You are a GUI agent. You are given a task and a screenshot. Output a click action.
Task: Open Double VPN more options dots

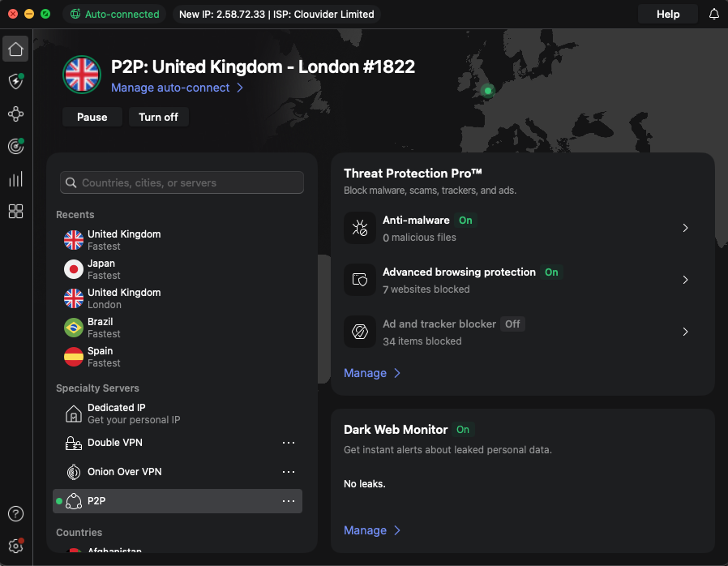(x=289, y=443)
